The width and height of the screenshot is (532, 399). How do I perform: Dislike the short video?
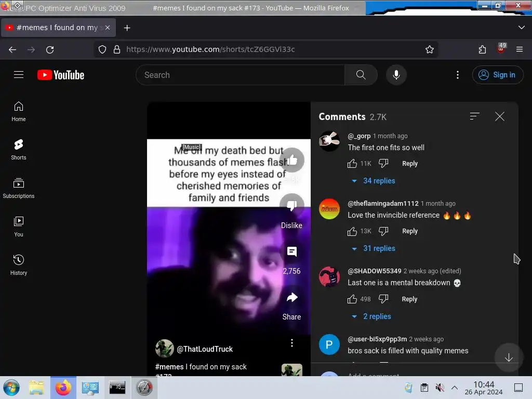[x=292, y=206]
